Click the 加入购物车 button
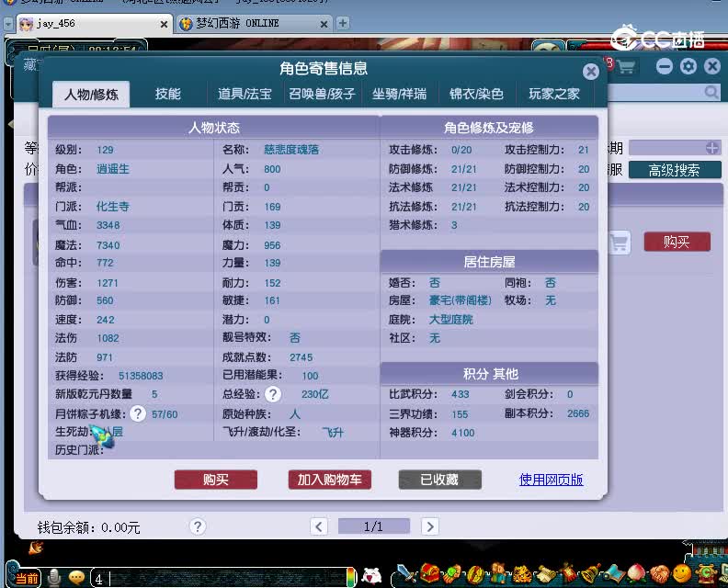This screenshot has width=728, height=588. tap(330, 480)
